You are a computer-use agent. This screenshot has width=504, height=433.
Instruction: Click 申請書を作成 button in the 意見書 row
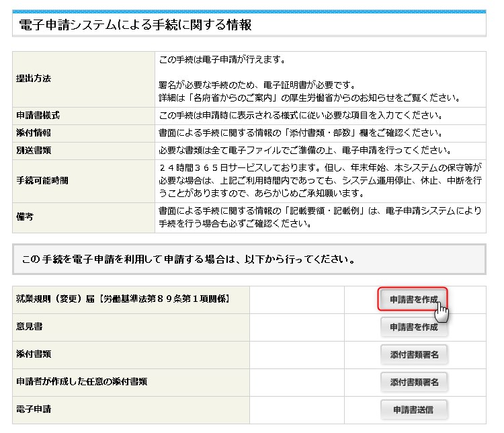point(414,327)
